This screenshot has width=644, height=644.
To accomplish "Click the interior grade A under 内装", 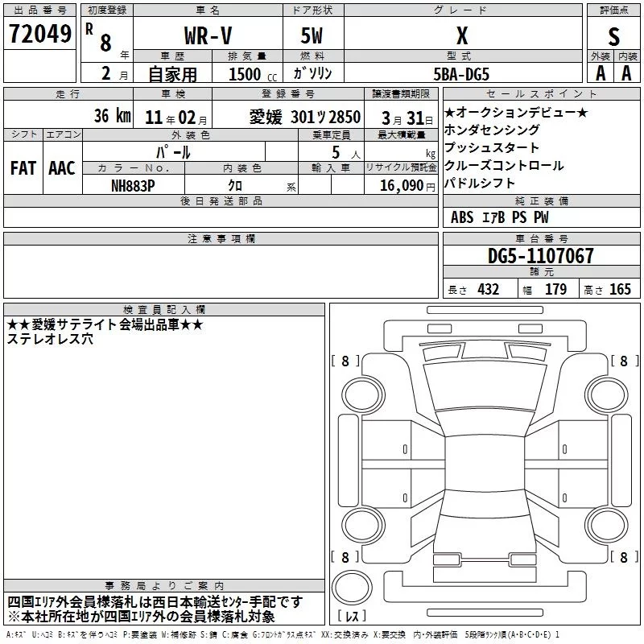I will [x=626, y=73].
